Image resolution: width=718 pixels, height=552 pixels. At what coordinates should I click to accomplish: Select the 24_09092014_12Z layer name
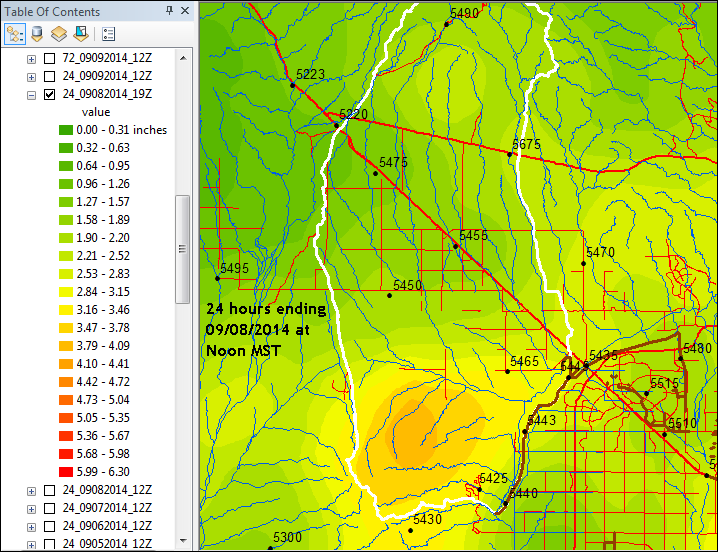pos(107,76)
